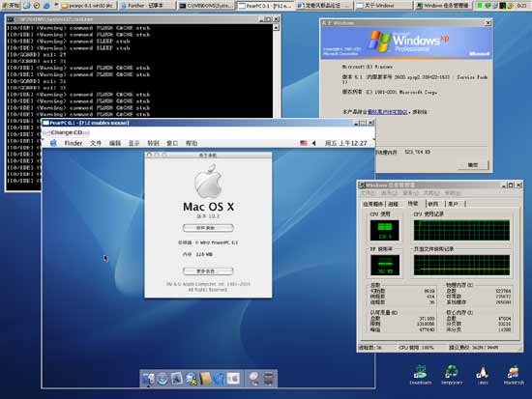Open the Trash in the Mac dock
This screenshot has width=532, height=399.
[268, 379]
